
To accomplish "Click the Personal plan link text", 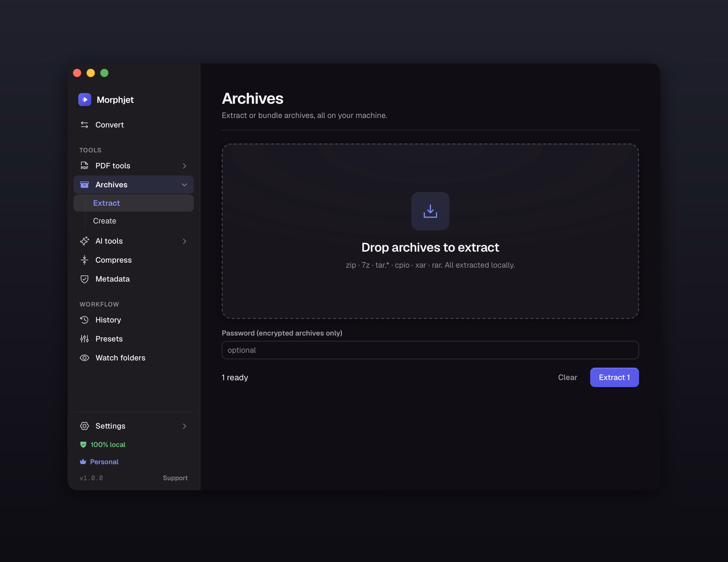I will (104, 462).
